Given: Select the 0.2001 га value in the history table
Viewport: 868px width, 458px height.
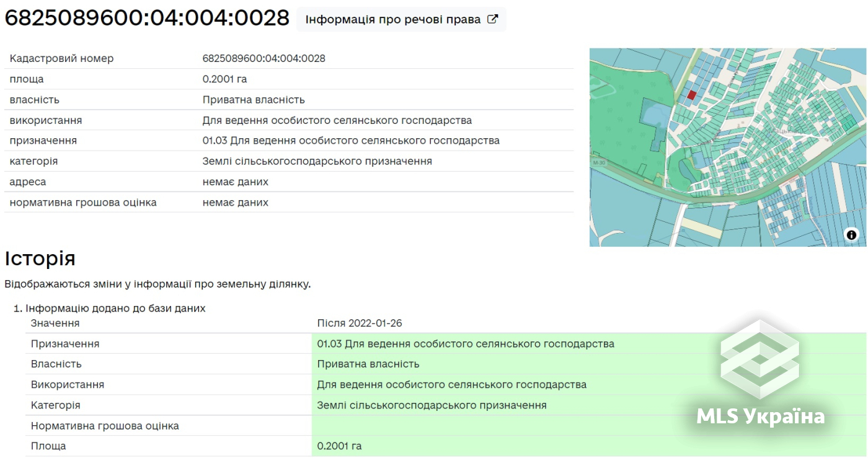Looking at the screenshot, I should [x=340, y=446].
